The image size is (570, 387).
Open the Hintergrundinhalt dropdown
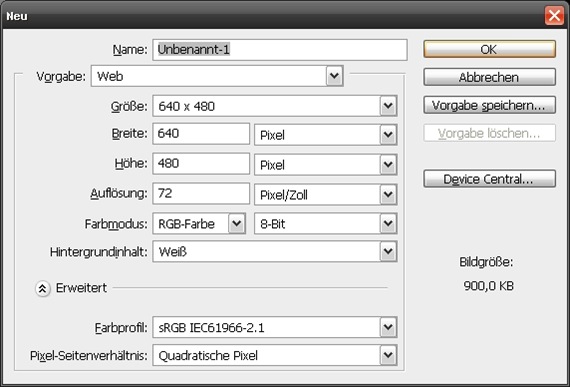coord(274,251)
